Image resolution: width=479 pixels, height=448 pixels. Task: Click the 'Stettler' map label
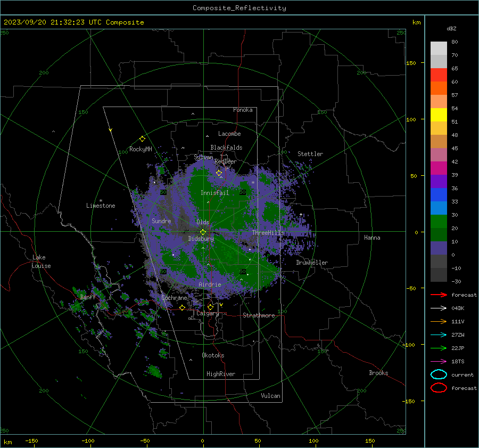point(310,154)
